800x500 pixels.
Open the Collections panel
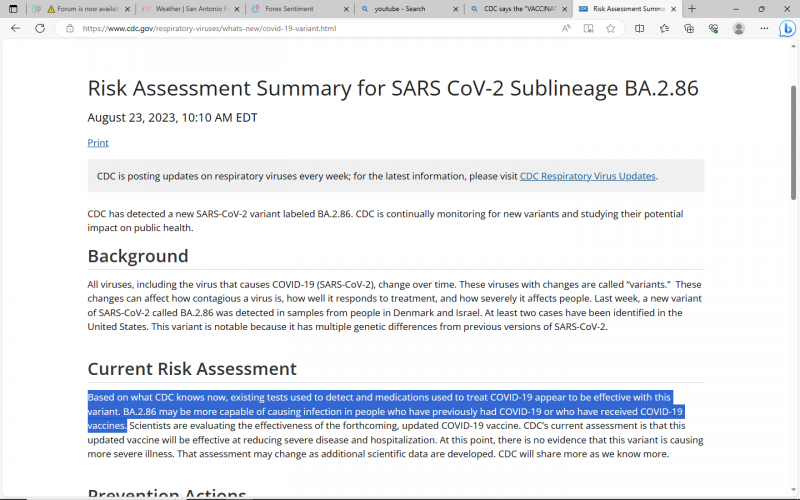[689, 28]
